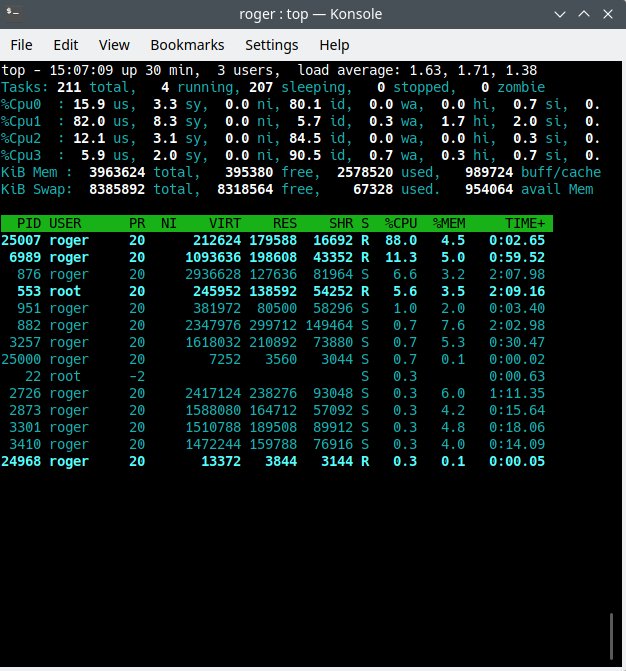The width and height of the screenshot is (626, 671).
Task: Click the PID column header
Action: coord(27,223)
